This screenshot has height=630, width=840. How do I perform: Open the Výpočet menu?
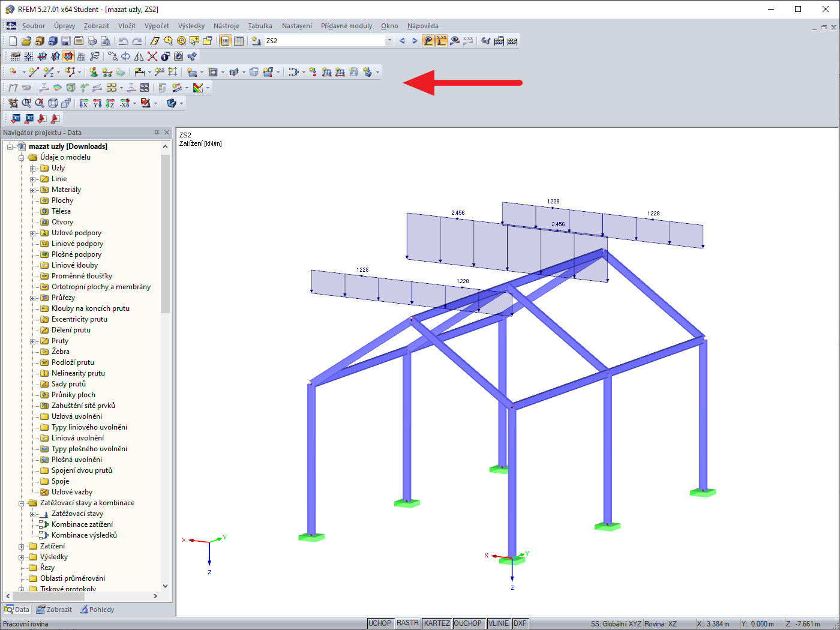coord(157,26)
